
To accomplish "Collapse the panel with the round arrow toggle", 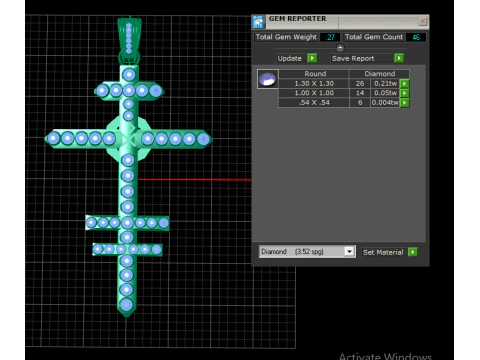I will [x=340, y=48].
